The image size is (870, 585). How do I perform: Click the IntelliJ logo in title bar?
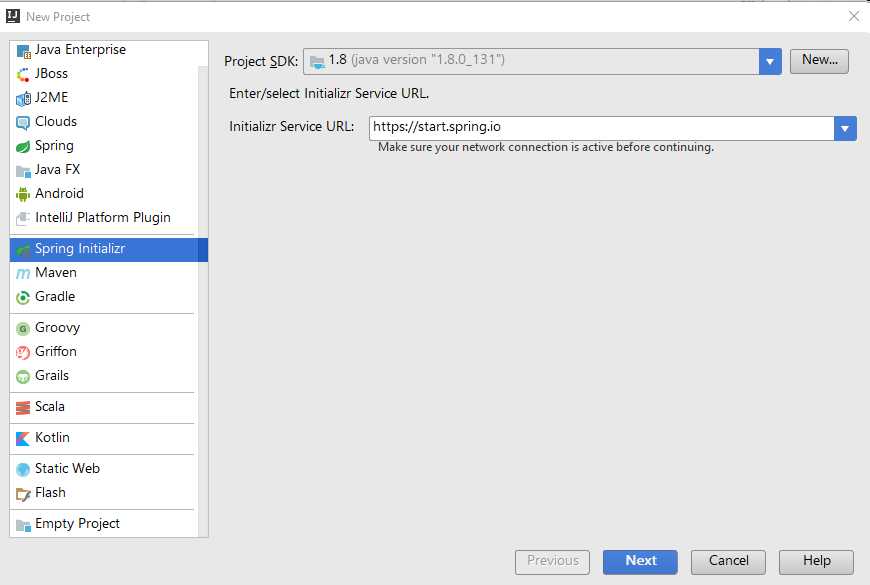(13, 16)
